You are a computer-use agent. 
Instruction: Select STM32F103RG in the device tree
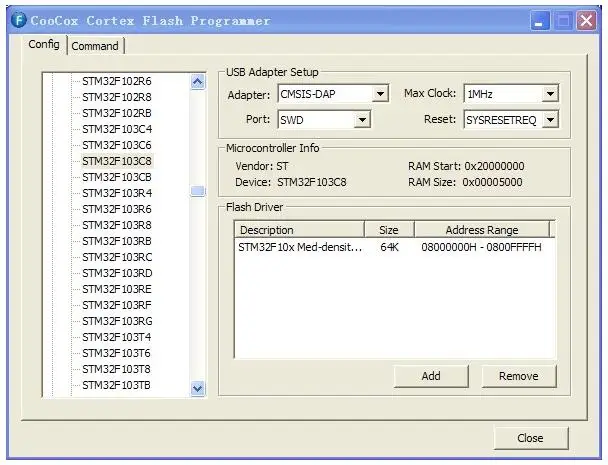click(x=117, y=321)
